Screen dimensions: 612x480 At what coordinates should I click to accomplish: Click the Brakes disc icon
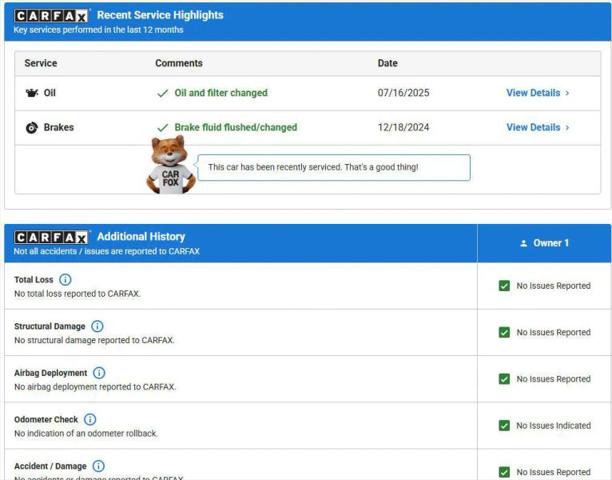click(32, 128)
